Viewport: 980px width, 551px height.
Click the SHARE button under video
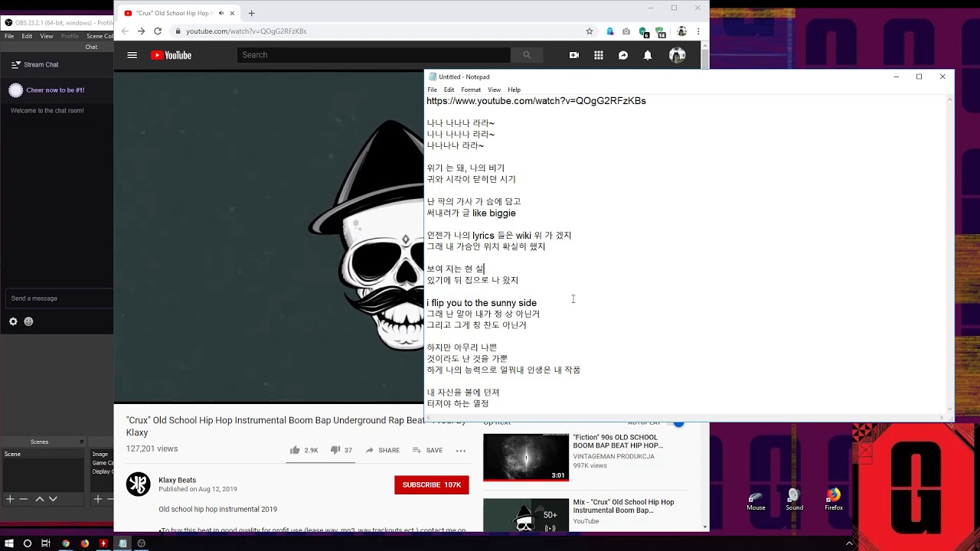point(383,450)
